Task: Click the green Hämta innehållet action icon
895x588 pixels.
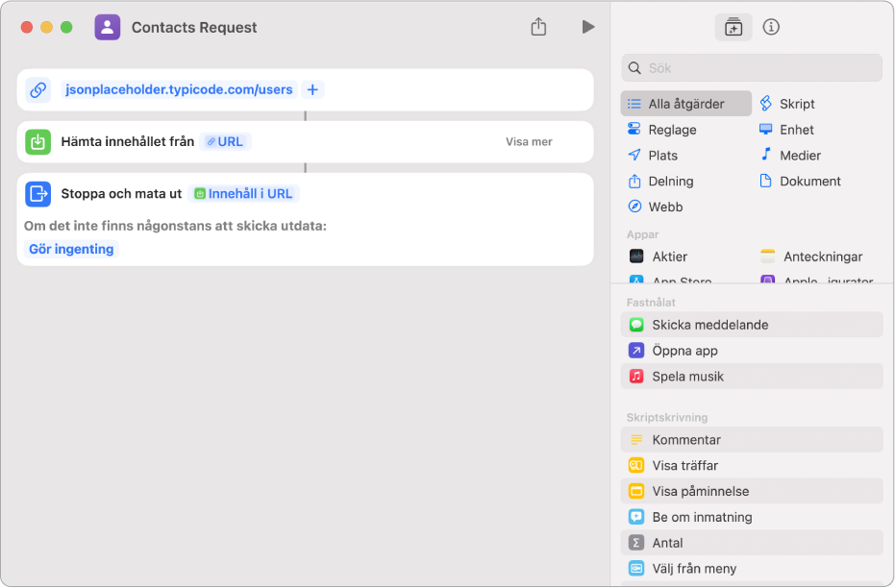Action: [38, 141]
